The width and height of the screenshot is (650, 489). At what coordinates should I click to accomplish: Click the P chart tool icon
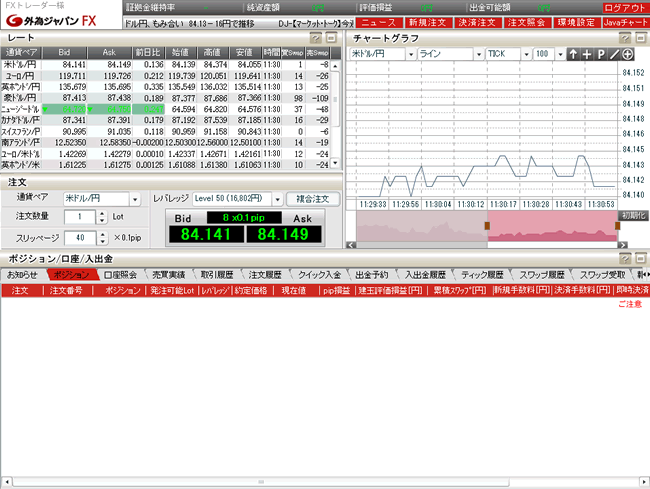[x=601, y=54]
